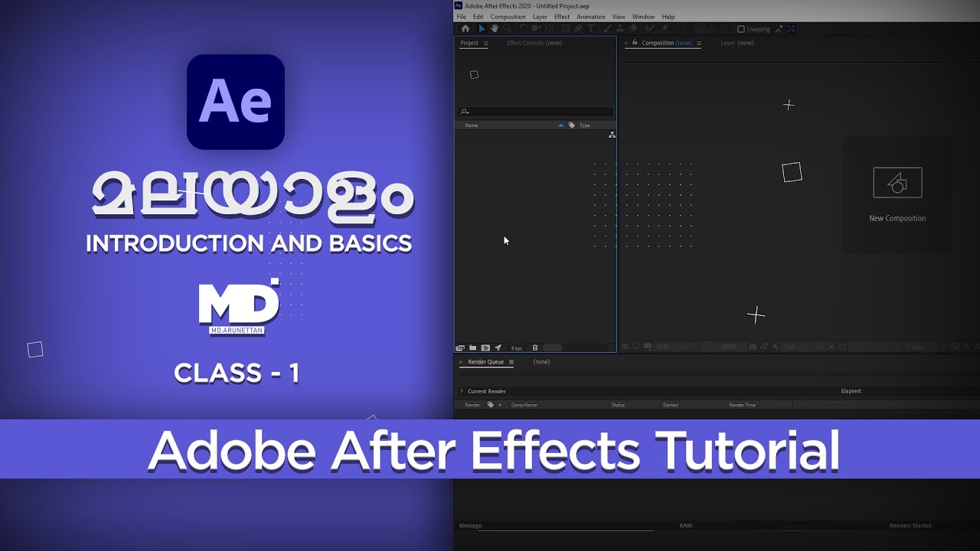This screenshot has height=551, width=980.
Task: Click the Home icon in the toolbar
Action: point(465,29)
